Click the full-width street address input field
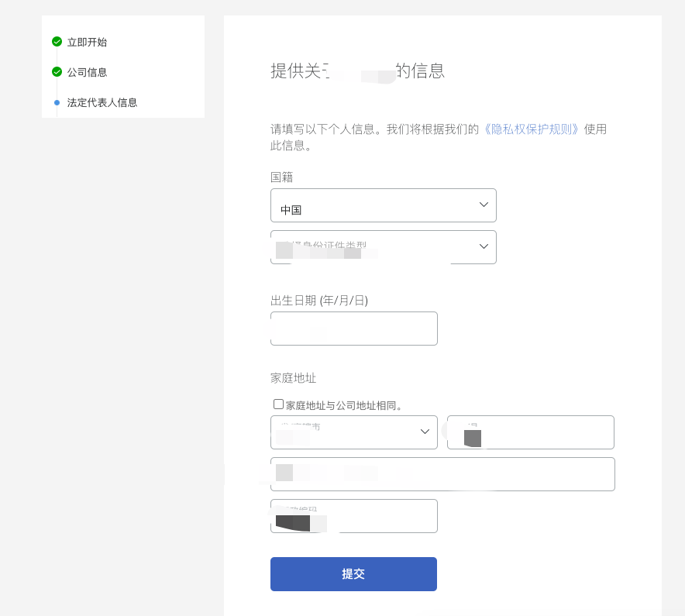Screen dimensions: 685x616 click(442, 473)
